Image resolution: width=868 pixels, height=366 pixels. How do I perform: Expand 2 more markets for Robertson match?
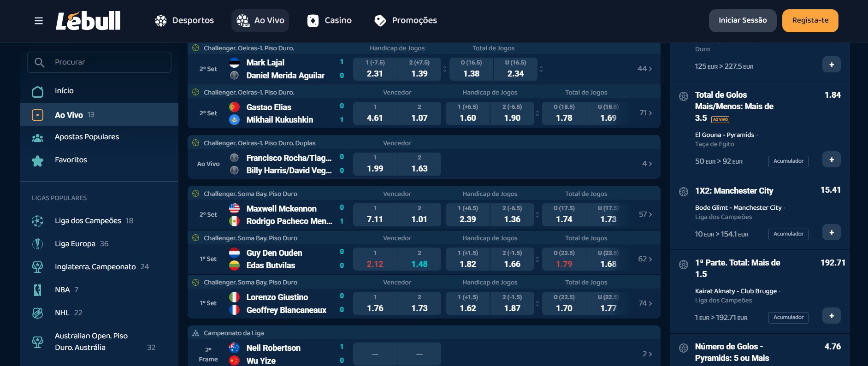(x=647, y=354)
